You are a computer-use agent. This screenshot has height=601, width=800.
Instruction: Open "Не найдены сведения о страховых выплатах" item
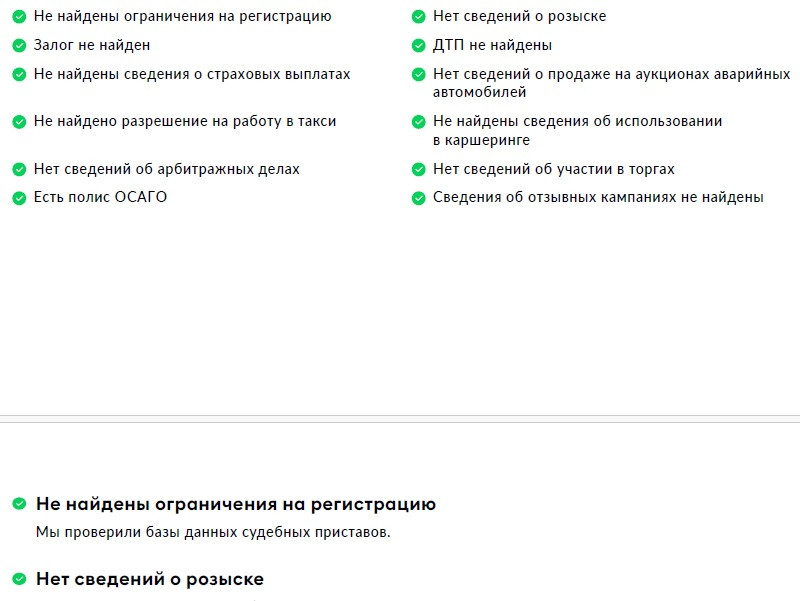(x=192, y=74)
